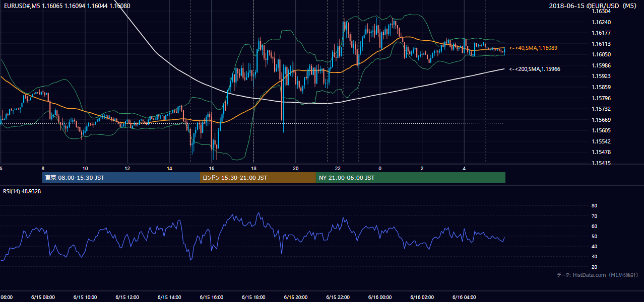Click hour tick 0 under the price chart
644x302 pixels.
pyautogui.click(x=380, y=169)
